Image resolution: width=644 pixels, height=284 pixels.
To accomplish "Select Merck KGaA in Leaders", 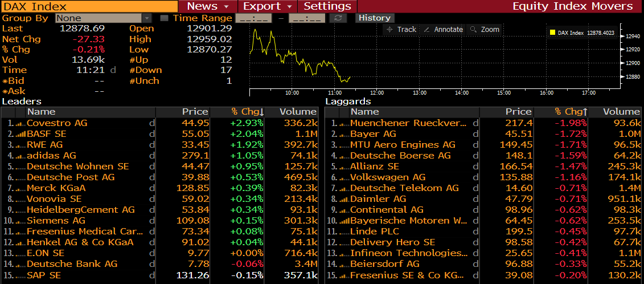I will click(159, 188).
